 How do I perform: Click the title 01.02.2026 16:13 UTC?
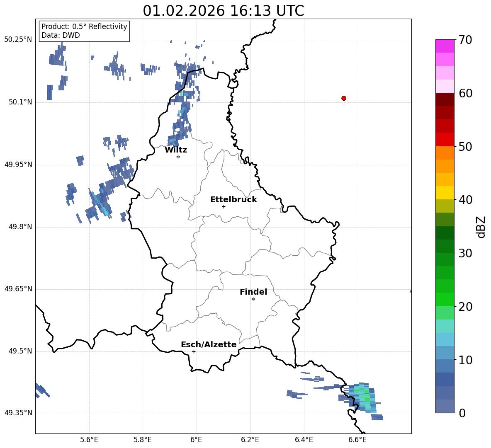pos(224,11)
